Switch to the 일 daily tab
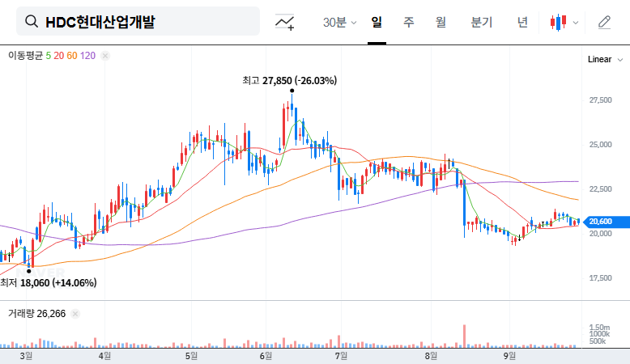 (x=377, y=22)
